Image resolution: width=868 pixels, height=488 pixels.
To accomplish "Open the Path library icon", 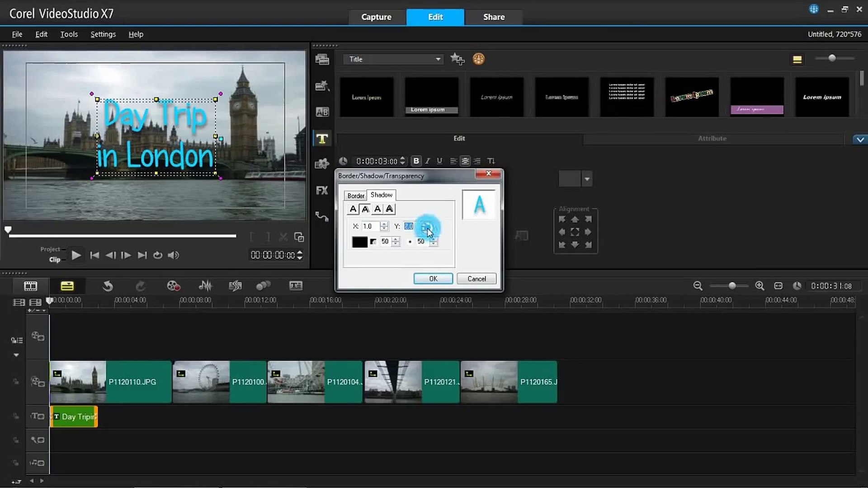I will pos(322,216).
